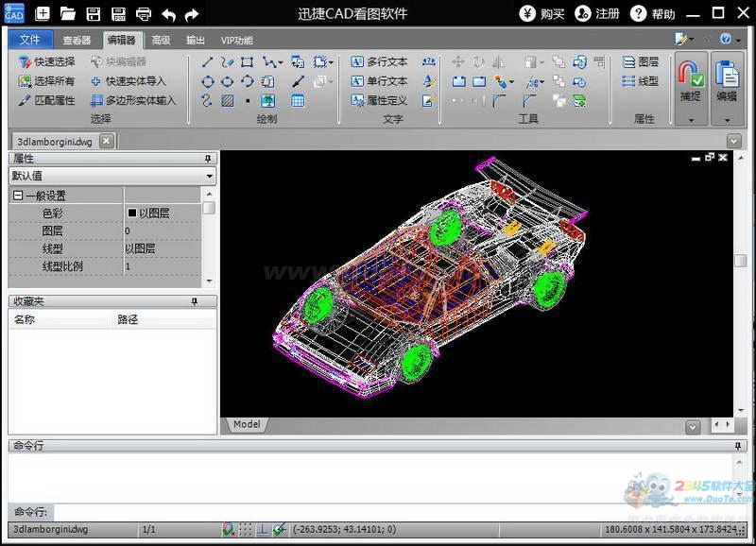Image resolution: width=756 pixels, height=546 pixels.
Task: Click the Snap (捕捉) magnet icon
Action: point(691,76)
